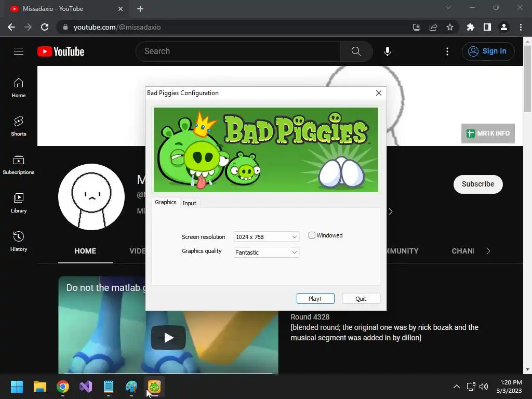This screenshot has width=532, height=399.
Task: Enable the Windowed checkbox
Action: coord(312,235)
